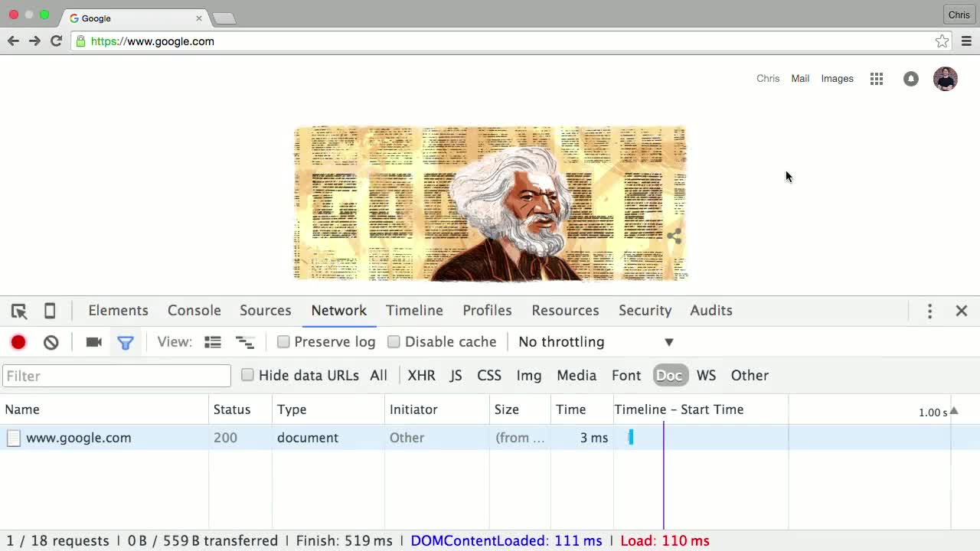Select the www.google.com request row

click(x=490, y=438)
